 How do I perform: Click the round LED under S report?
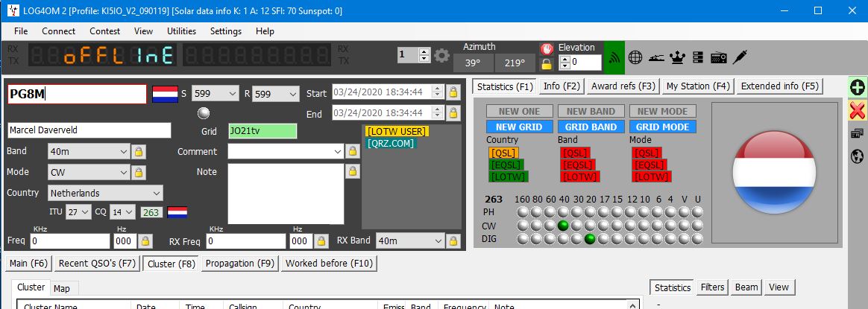tap(204, 112)
